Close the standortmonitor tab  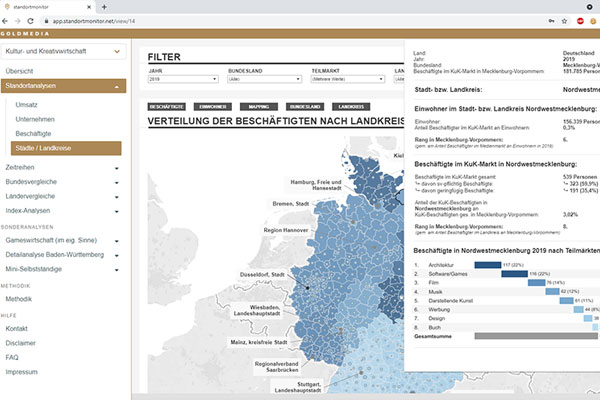click(x=89, y=7)
